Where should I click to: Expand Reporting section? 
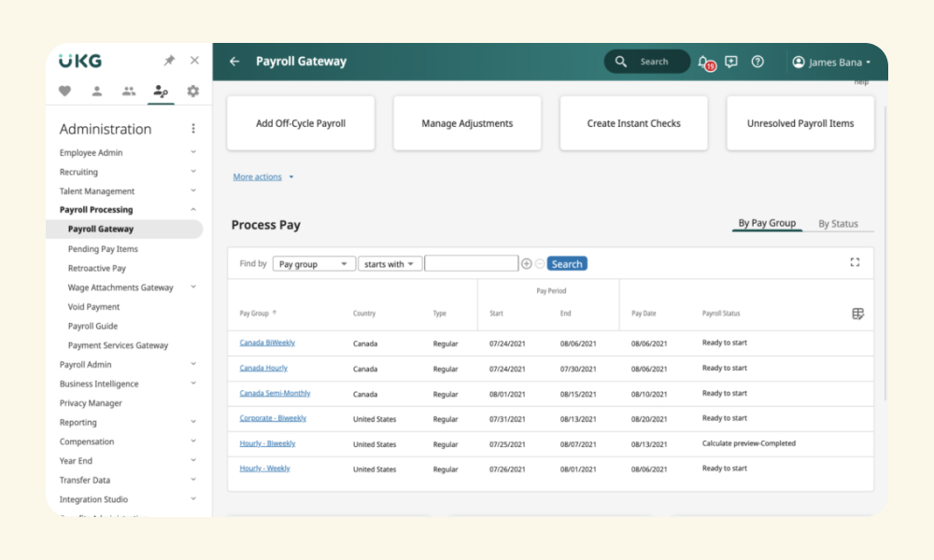point(193,421)
